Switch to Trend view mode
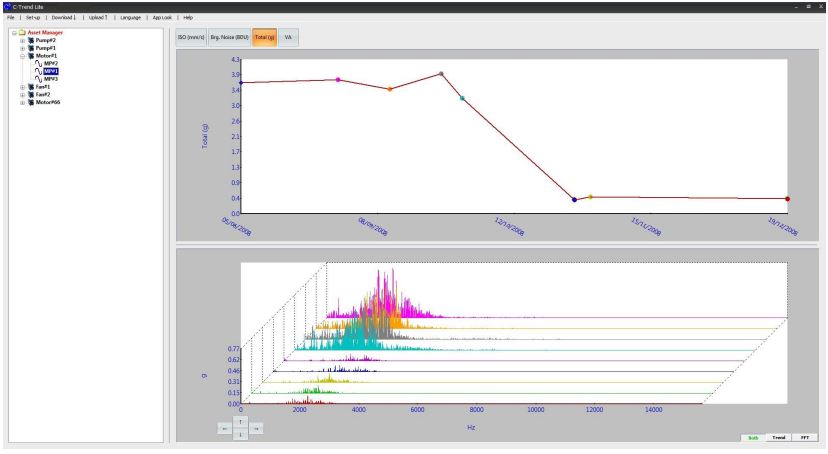Screen dimensions: 828x454 (x=779, y=438)
